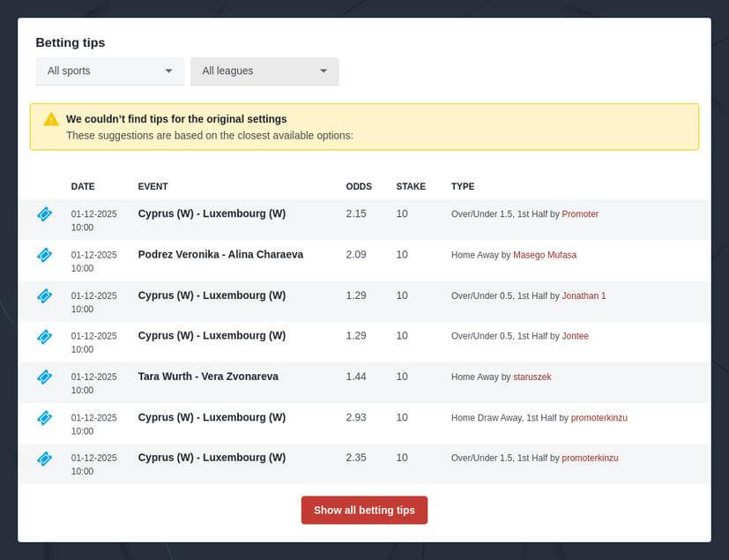Viewport: 729px width, 560px height.
Task: Open the ticket icon for the Jontee tip
Action: pos(44,336)
